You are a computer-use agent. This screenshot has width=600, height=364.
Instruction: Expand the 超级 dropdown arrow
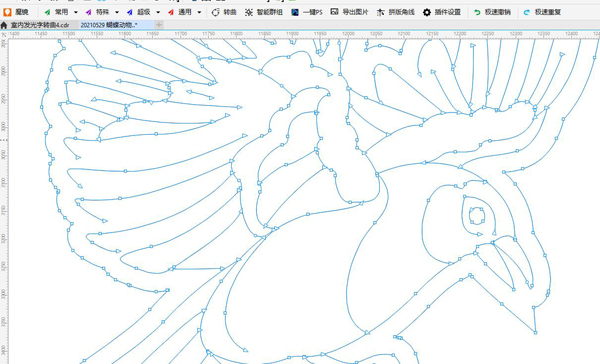point(158,12)
